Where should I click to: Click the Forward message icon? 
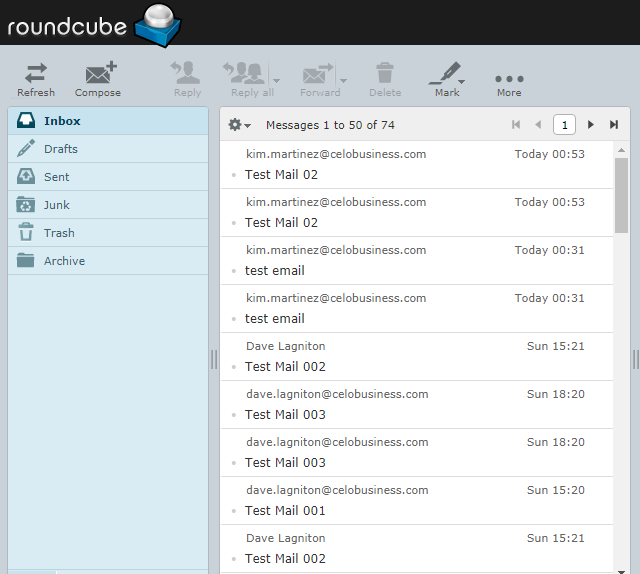click(318, 80)
